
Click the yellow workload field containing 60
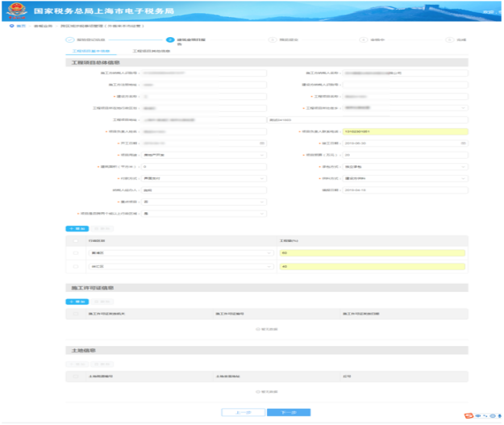click(x=373, y=253)
